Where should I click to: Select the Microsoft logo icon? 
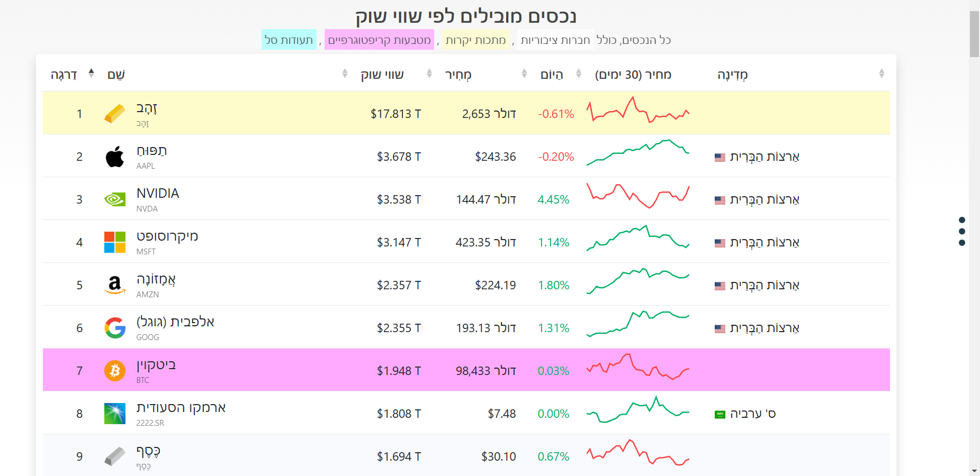point(115,242)
